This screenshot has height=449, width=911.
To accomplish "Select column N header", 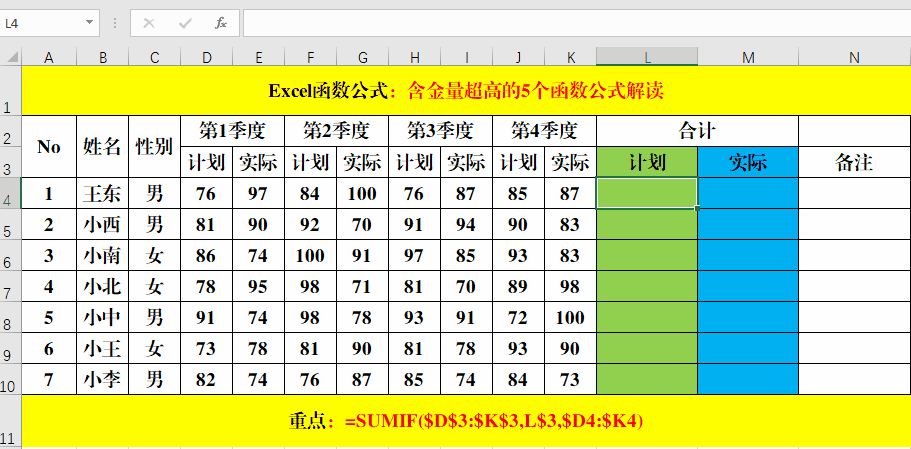I will point(854,57).
